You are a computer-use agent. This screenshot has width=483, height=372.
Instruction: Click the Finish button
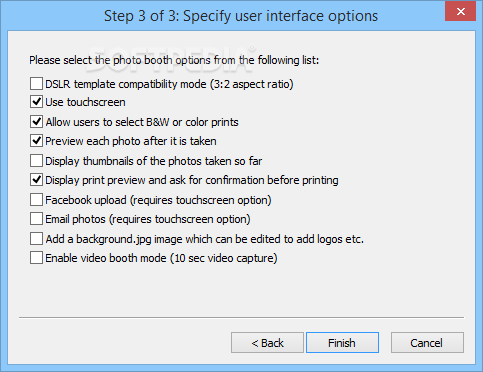pos(342,342)
